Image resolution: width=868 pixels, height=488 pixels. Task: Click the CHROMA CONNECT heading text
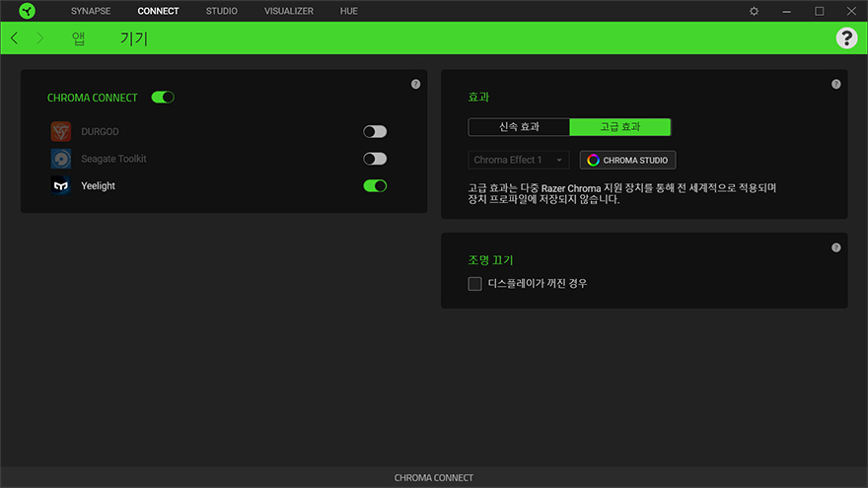click(x=93, y=98)
